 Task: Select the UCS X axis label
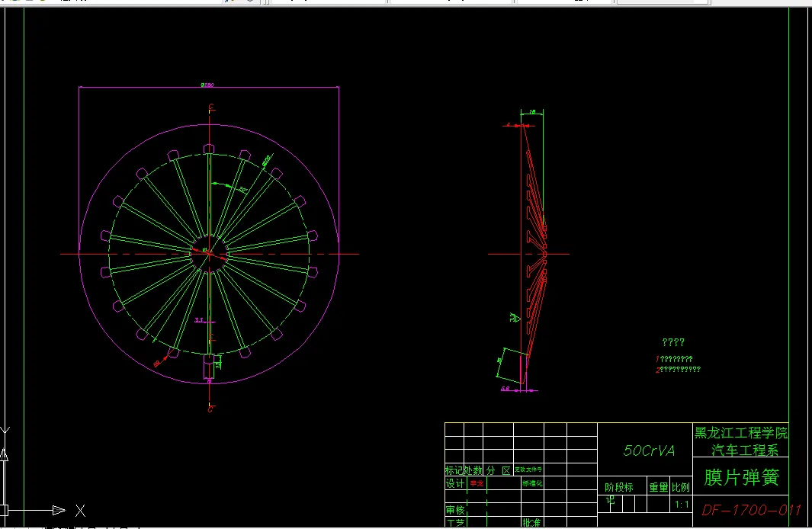coord(80,511)
